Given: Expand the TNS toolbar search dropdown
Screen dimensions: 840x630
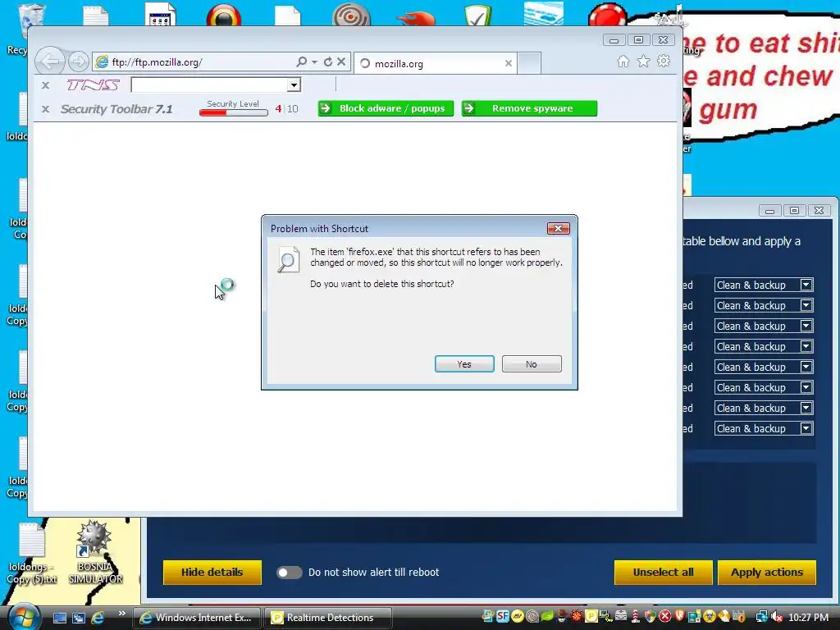Looking at the screenshot, I should 294,84.
